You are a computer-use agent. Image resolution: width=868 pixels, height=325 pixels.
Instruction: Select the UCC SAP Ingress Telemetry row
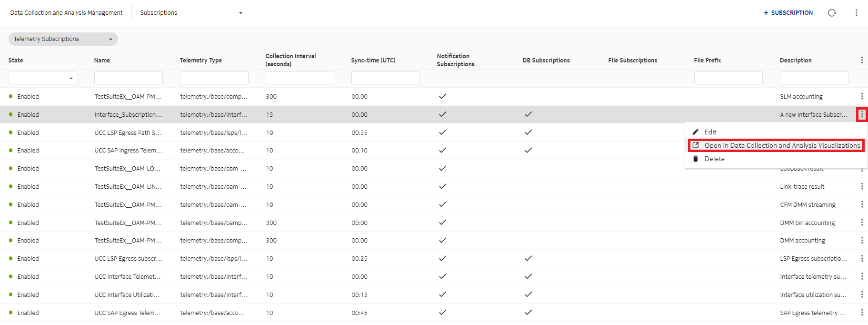coord(128,151)
